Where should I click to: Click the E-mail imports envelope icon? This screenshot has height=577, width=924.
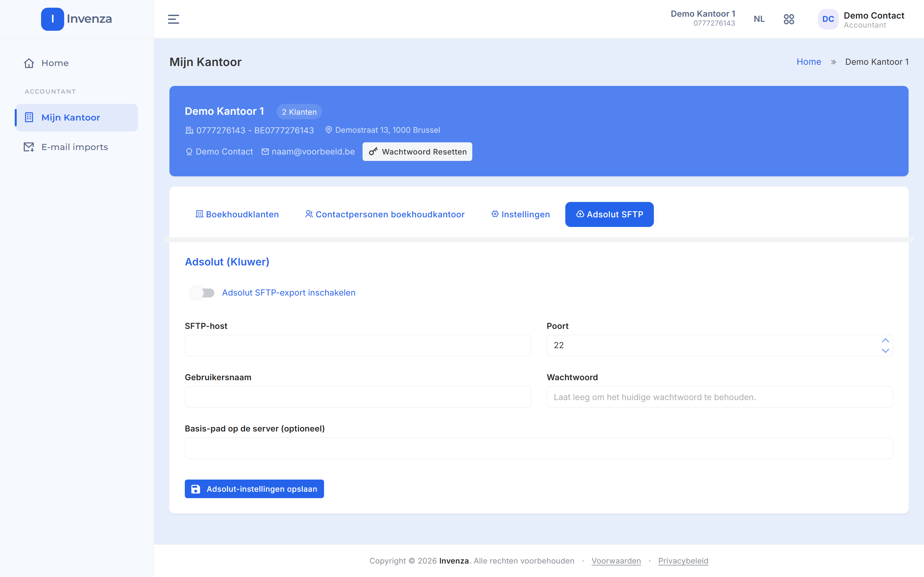(29, 147)
